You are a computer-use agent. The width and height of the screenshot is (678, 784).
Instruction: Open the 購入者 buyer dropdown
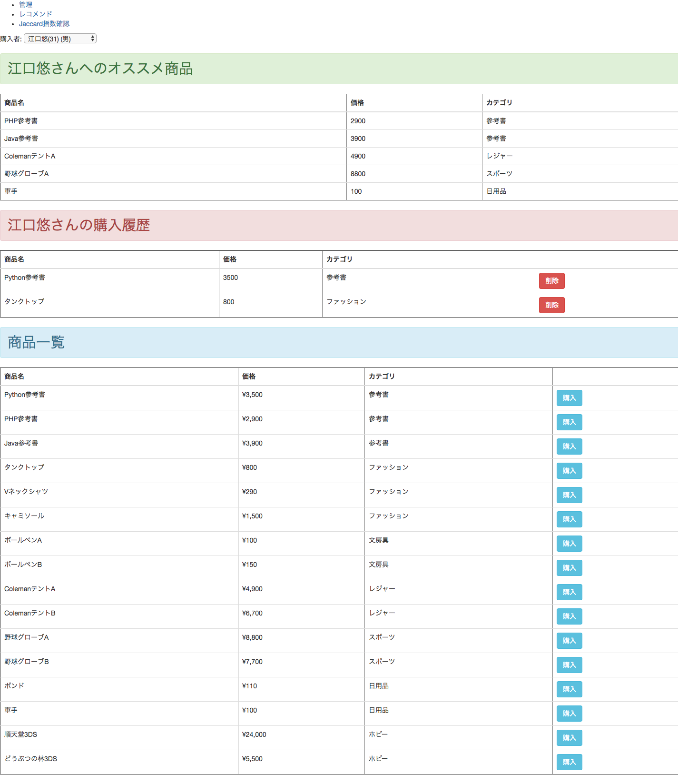pyautogui.click(x=60, y=39)
